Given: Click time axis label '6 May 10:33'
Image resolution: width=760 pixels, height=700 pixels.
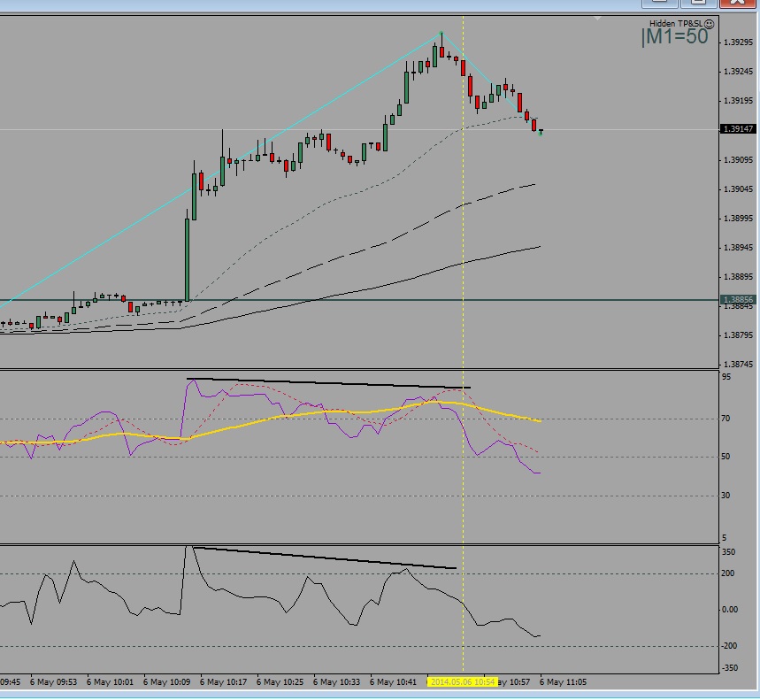Looking at the screenshot, I should [337, 682].
